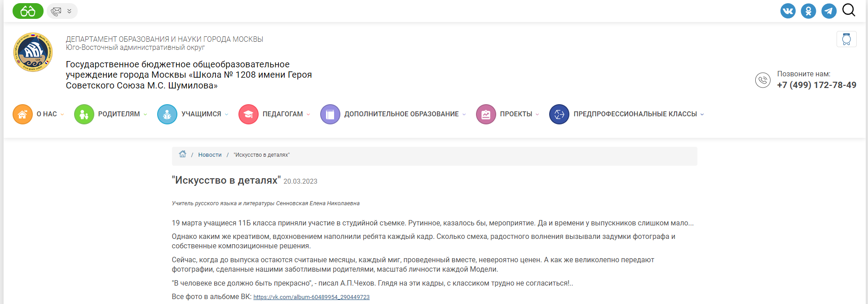Open the Новости breadcrumb link
Image resolution: width=868 pixels, height=304 pixels.
pyautogui.click(x=210, y=155)
